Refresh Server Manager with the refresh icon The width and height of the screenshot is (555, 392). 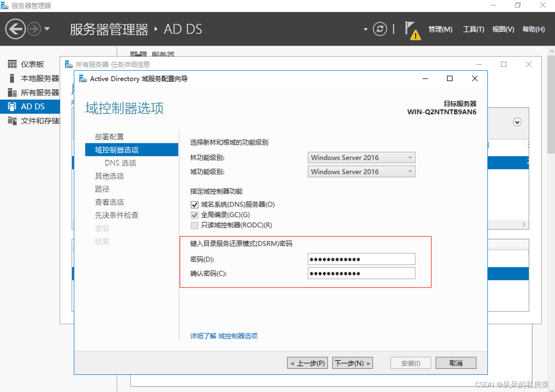380,29
